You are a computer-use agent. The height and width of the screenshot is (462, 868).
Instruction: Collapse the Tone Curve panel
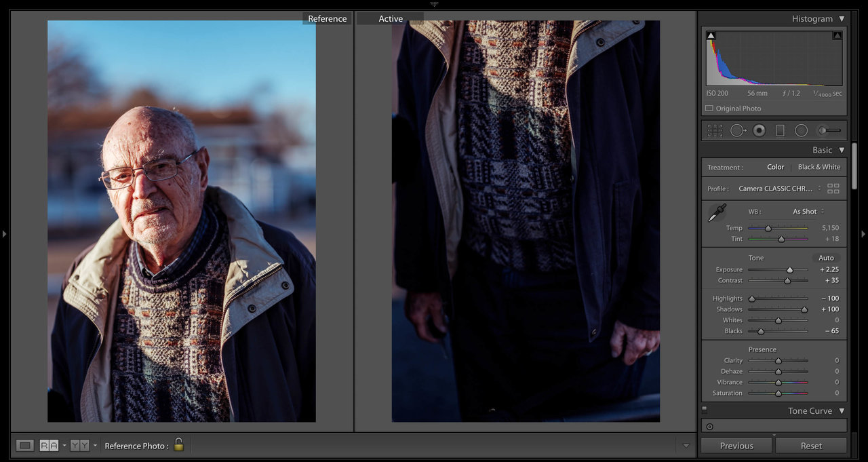tap(842, 411)
